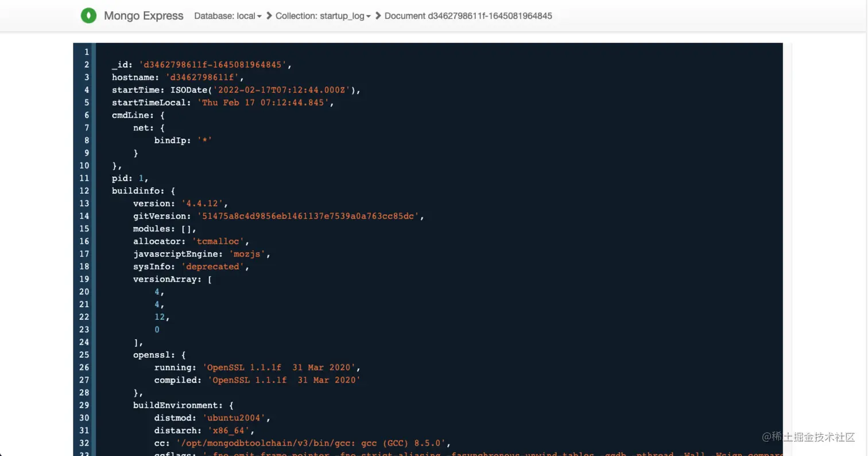Click the _id value 'd3462798611f-1645081964845'

click(212, 65)
